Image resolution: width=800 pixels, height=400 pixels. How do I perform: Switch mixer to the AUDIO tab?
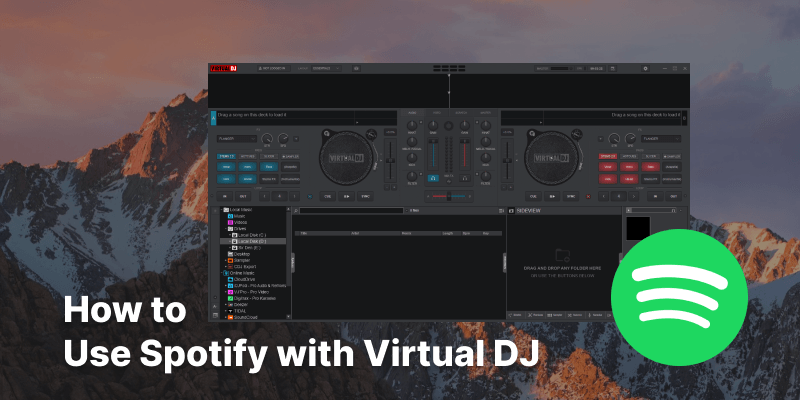click(x=412, y=113)
